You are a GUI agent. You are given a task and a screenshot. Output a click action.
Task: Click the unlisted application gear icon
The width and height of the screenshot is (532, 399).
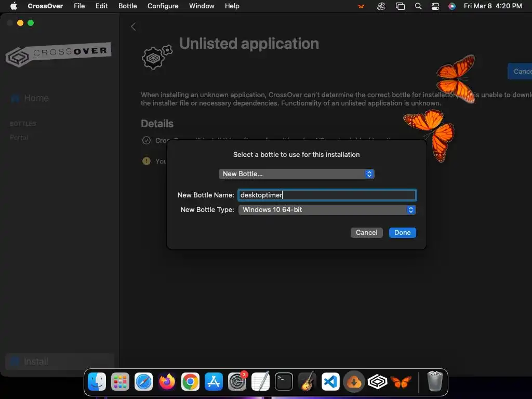(157, 57)
